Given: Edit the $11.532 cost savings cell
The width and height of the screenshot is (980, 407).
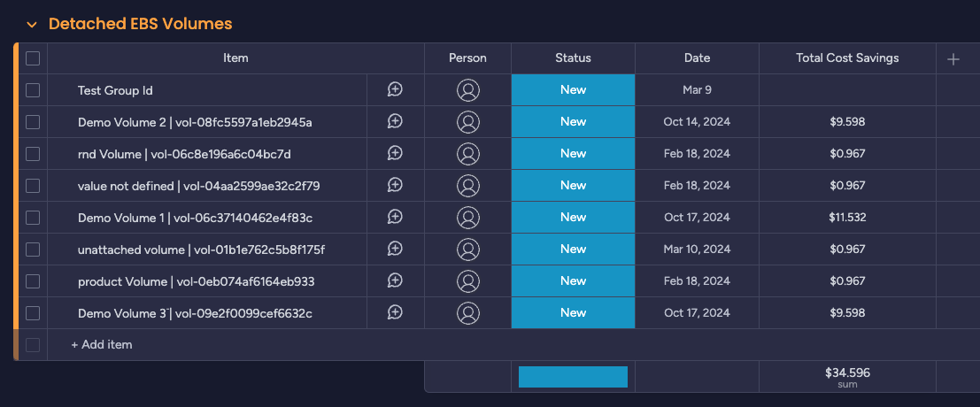Looking at the screenshot, I should tap(847, 218).
